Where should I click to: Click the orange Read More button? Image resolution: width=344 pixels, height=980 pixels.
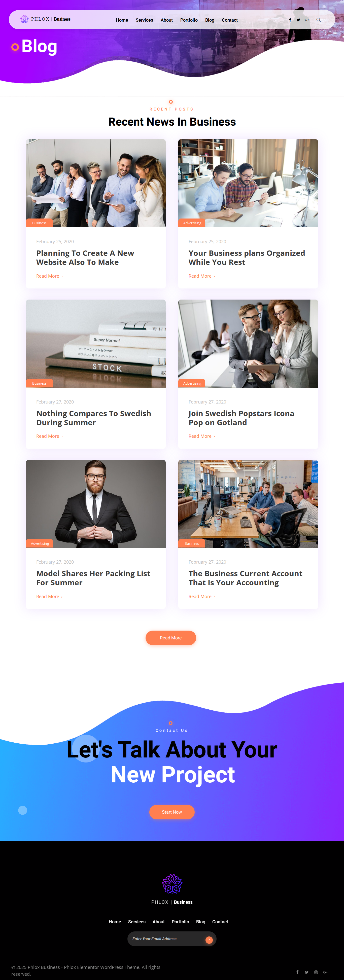[x=171, y=638]
